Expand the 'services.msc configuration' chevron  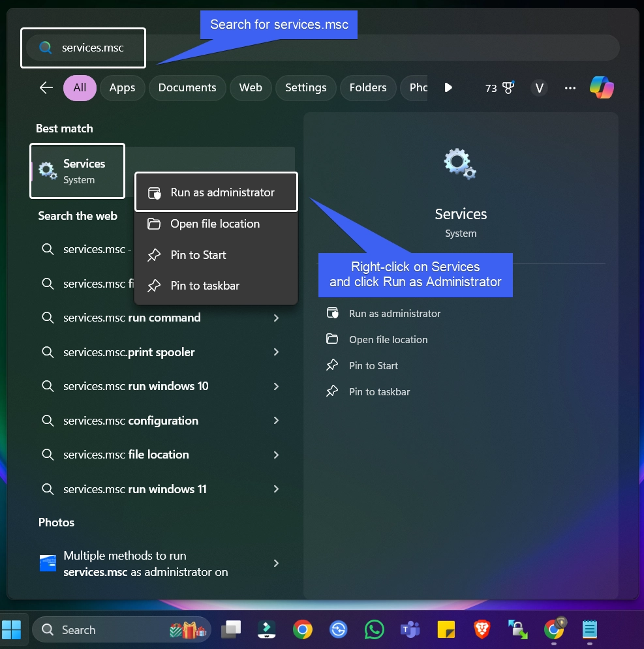coord(276,421)
